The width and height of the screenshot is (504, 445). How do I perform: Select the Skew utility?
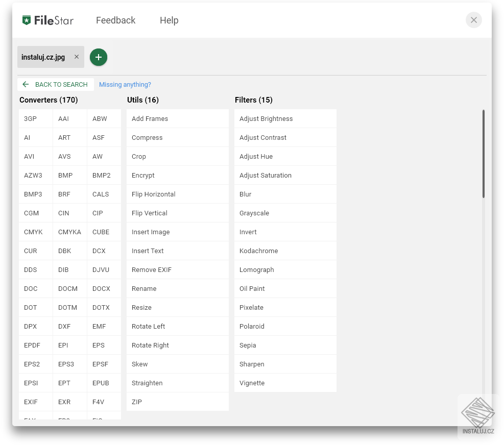tap(178, 364)
